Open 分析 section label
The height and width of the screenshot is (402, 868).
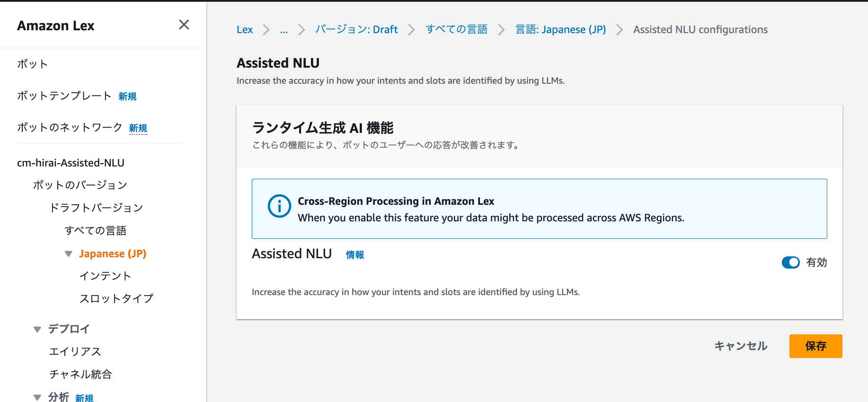click(x=59, y=397)
